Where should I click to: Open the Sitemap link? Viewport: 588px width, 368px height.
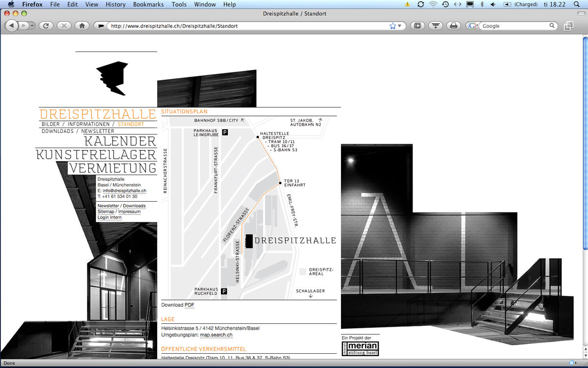click(x=106, y=212)
